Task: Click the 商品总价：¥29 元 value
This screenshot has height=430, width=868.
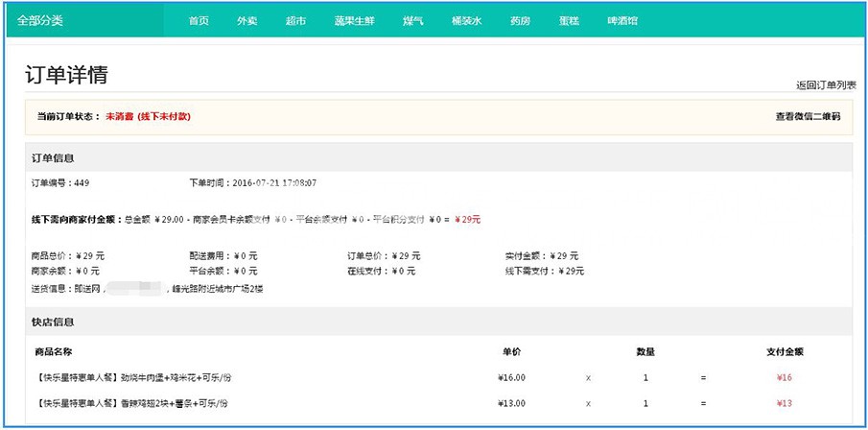Action: tap(68, 256)
